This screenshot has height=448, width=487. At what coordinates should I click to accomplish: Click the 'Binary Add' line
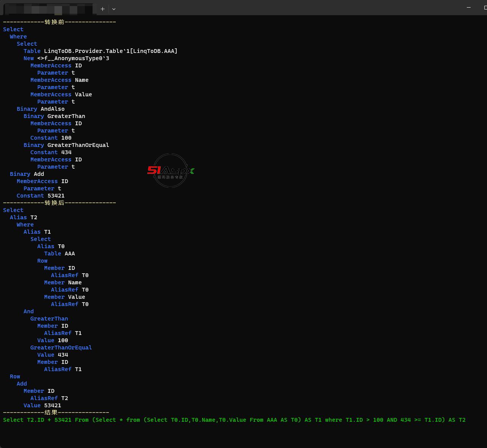27,174
